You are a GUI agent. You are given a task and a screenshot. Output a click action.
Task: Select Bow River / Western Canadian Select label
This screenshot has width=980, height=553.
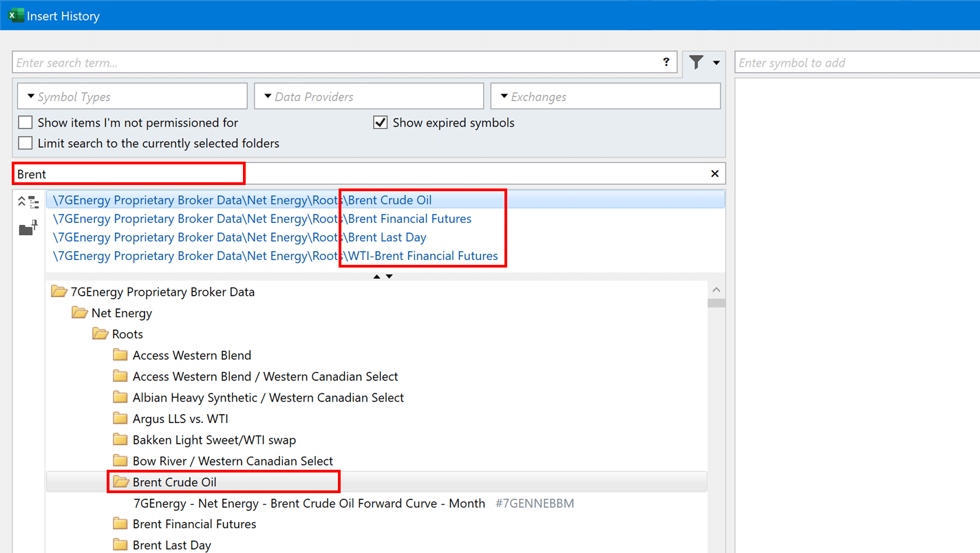pyautogui.click(x=233, y=461)
